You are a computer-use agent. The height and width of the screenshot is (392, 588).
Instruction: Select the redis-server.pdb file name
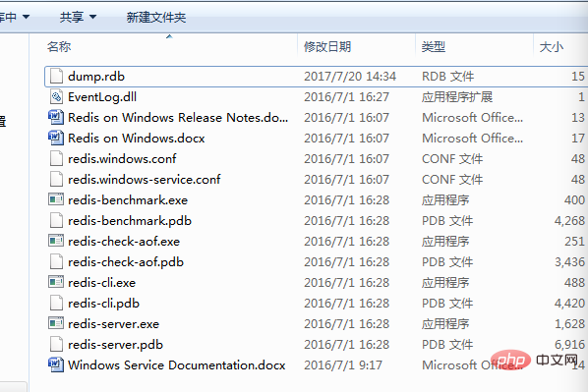(115, 345)
